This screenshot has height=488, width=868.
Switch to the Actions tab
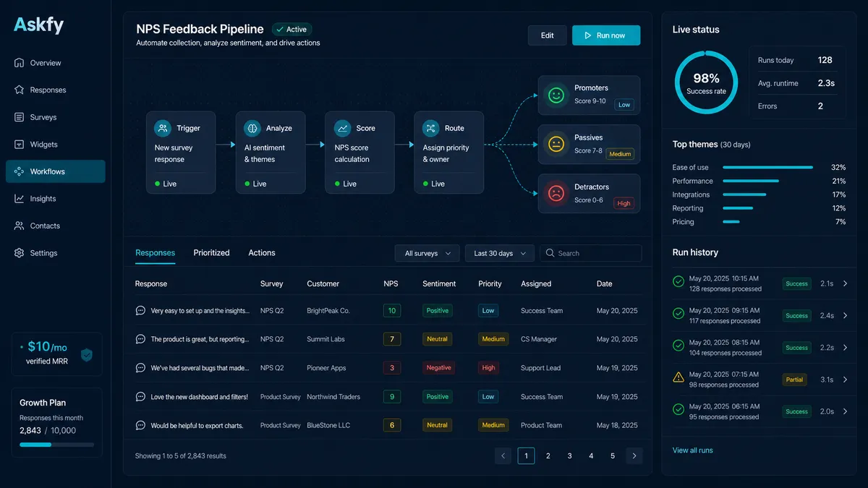click(262, 253)
